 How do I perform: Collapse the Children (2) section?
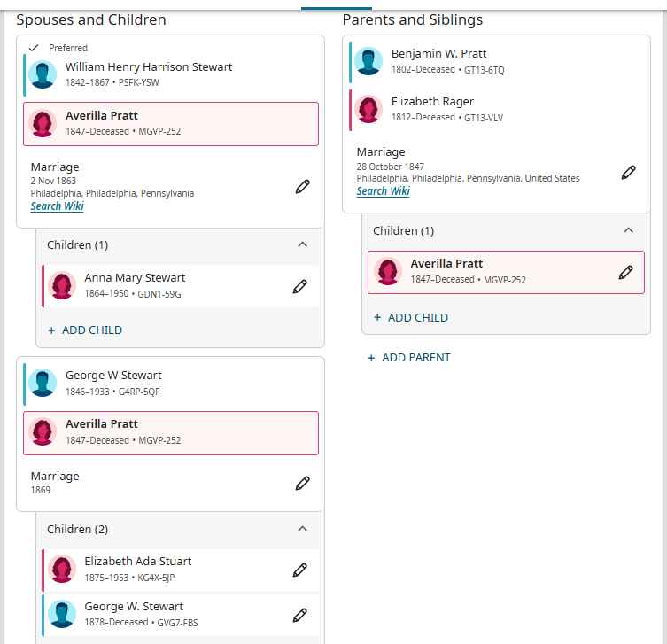[x=302, y=529]
